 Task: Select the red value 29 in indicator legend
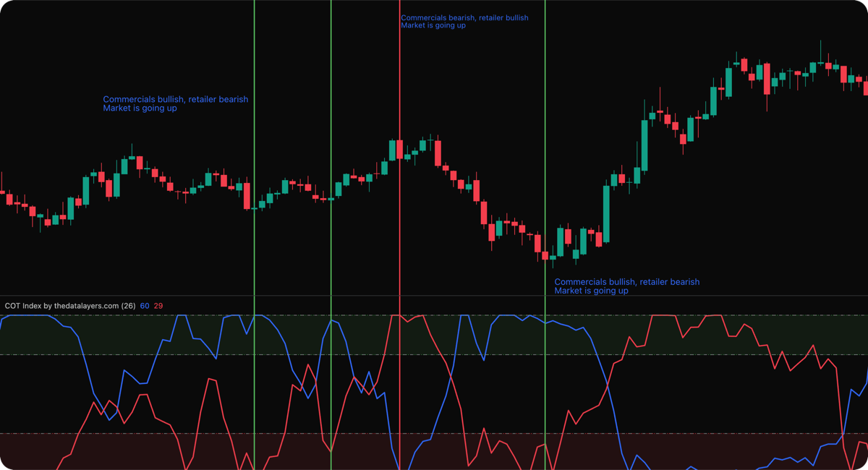click(158, 306)
